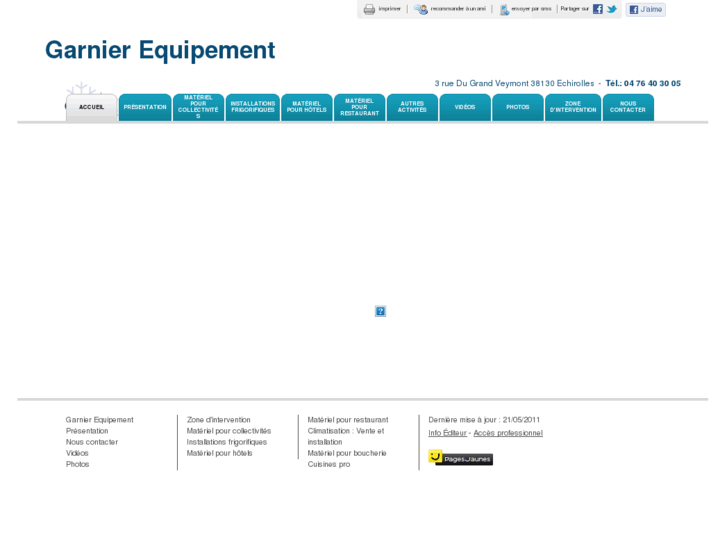Click the send by SMS phone icon
The width and height of the screenshot is (727, 545).
tap(504, 9)
